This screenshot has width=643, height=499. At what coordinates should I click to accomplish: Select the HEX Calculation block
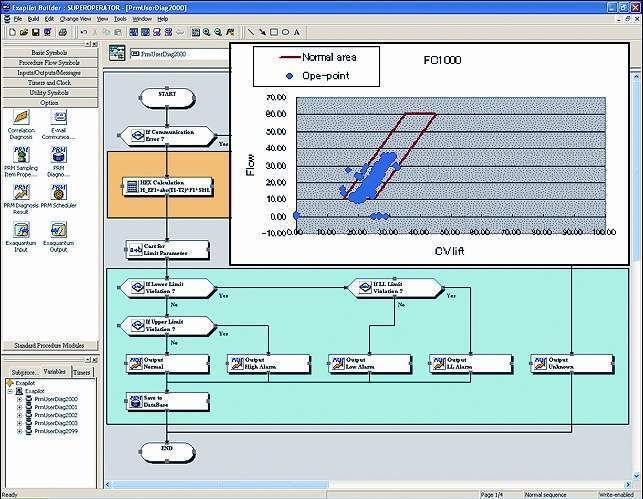(167, 186)
